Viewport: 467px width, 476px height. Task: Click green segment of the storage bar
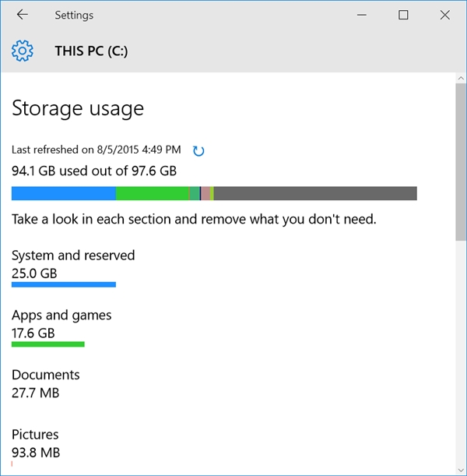pyautogui.click(x=152, y=193)
